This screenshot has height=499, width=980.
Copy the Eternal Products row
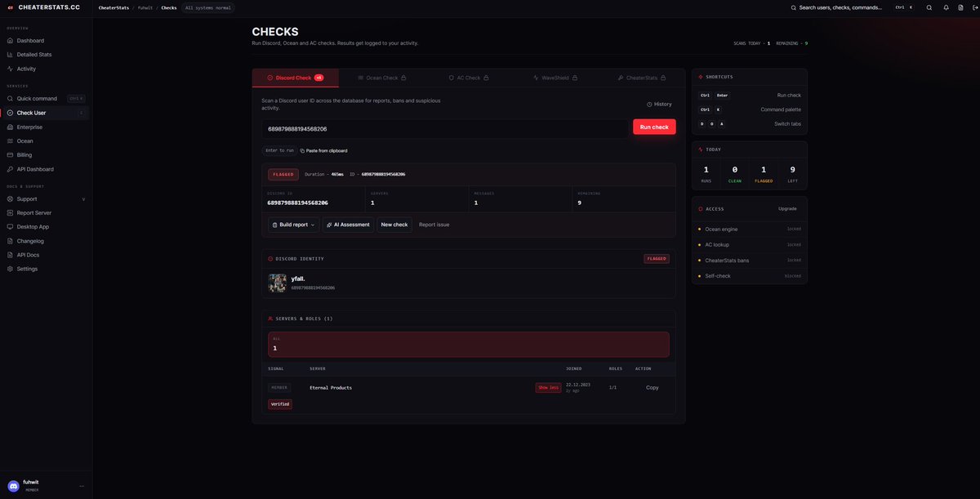coord(653,388)
